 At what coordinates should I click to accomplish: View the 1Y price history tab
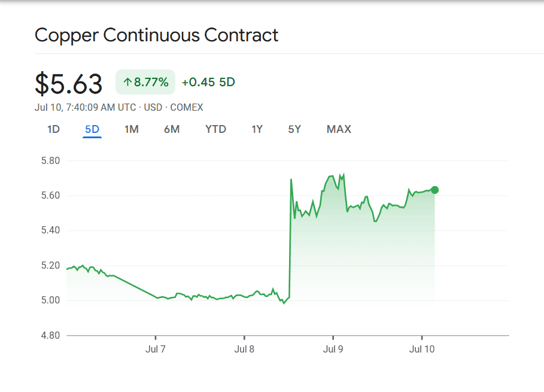click(x=257, y=129)
